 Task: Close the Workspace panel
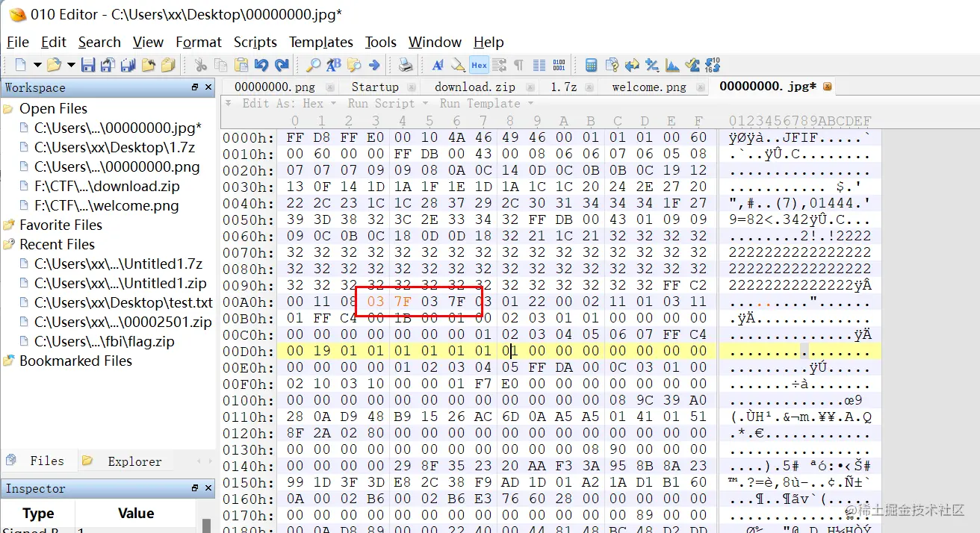coord(208,87)
